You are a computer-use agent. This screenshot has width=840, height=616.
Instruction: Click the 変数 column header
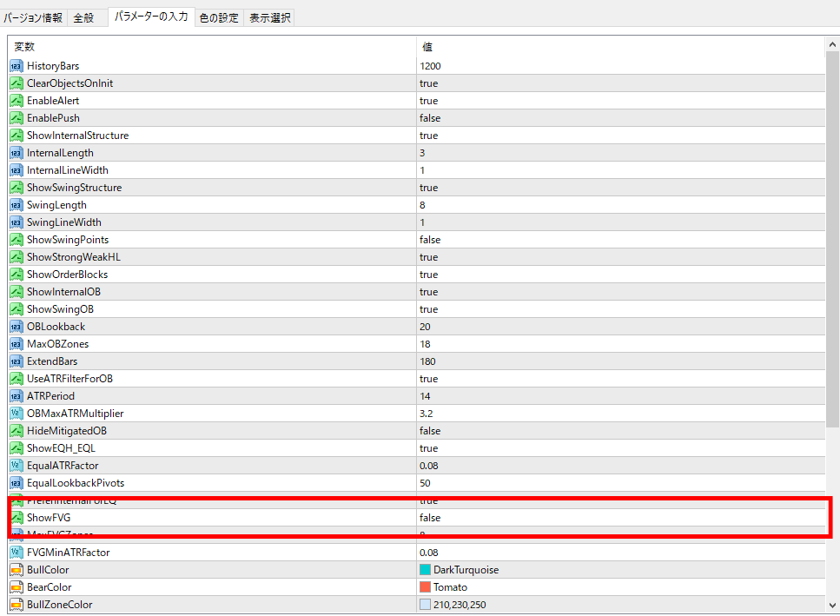tap(24, 47)
